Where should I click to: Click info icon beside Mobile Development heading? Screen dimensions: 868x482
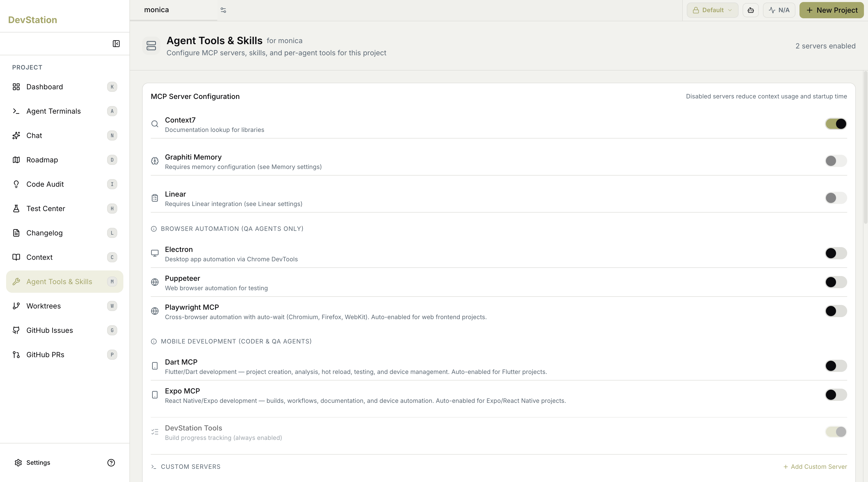tap(154, 341)
